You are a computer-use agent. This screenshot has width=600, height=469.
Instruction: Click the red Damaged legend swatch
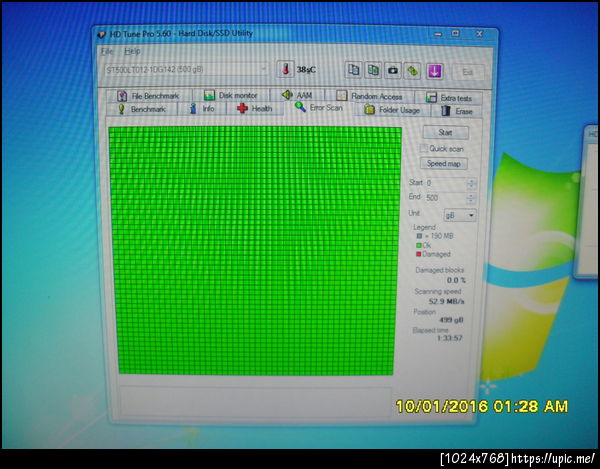coord(419,254)
